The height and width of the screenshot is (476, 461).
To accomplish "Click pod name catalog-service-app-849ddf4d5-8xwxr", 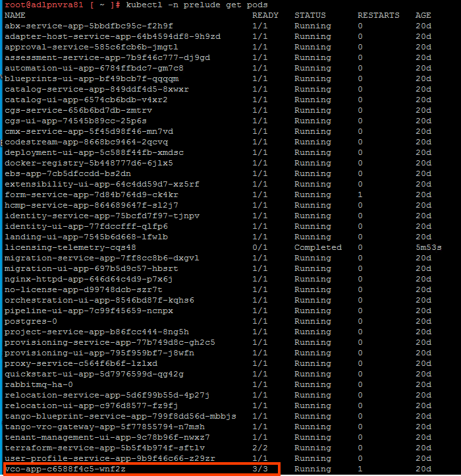I will point(97,89).
